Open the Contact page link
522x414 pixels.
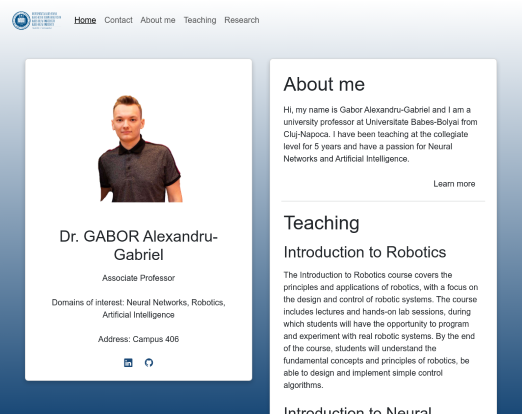point(118,20)
